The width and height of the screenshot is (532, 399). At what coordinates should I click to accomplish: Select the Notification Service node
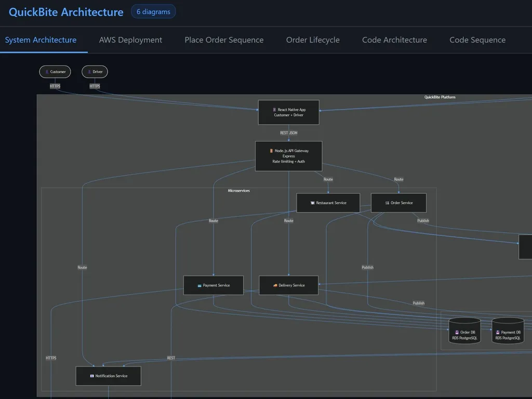click(x=109, y=376)
